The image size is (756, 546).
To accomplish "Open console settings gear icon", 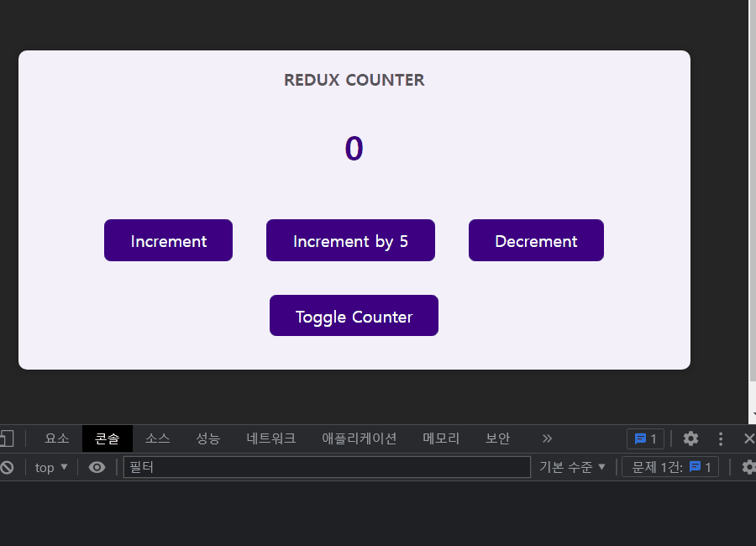I will (x=748, y=467).
